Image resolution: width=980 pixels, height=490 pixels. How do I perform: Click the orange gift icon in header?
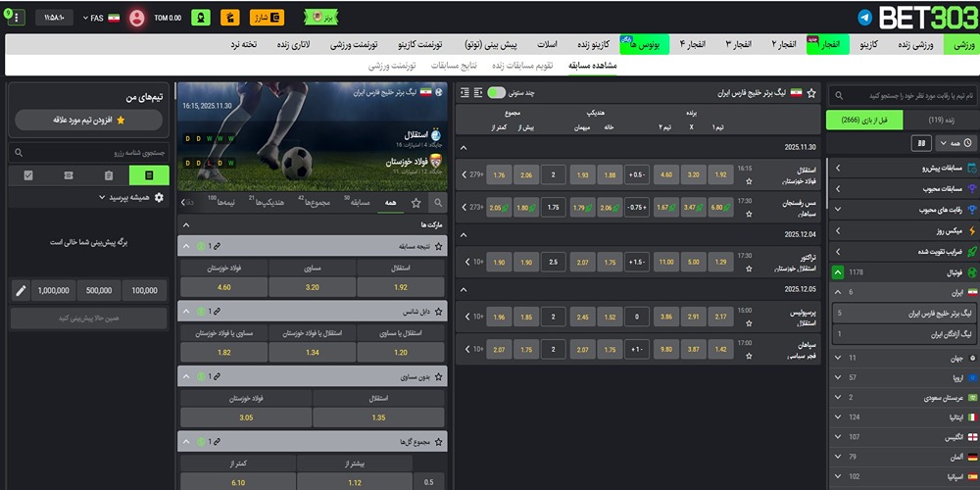point(228,18)
